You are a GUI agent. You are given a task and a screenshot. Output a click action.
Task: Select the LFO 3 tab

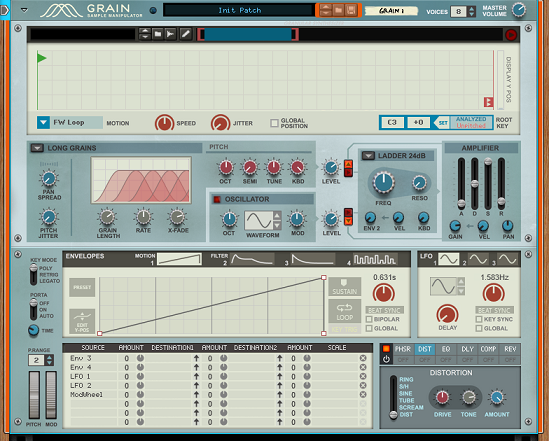(507, 259)
